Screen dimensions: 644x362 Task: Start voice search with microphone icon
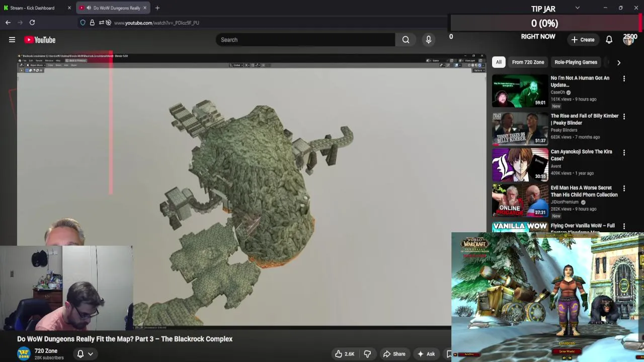coord(429,40)
